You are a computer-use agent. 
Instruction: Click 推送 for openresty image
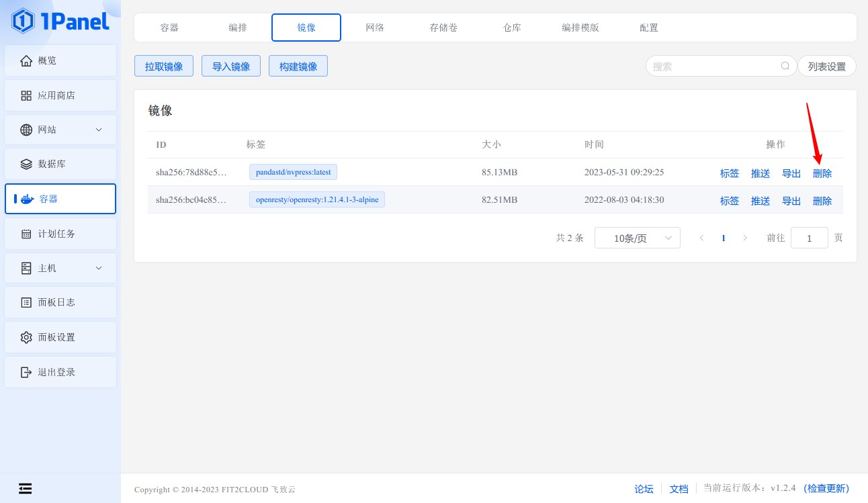[761, 201]
